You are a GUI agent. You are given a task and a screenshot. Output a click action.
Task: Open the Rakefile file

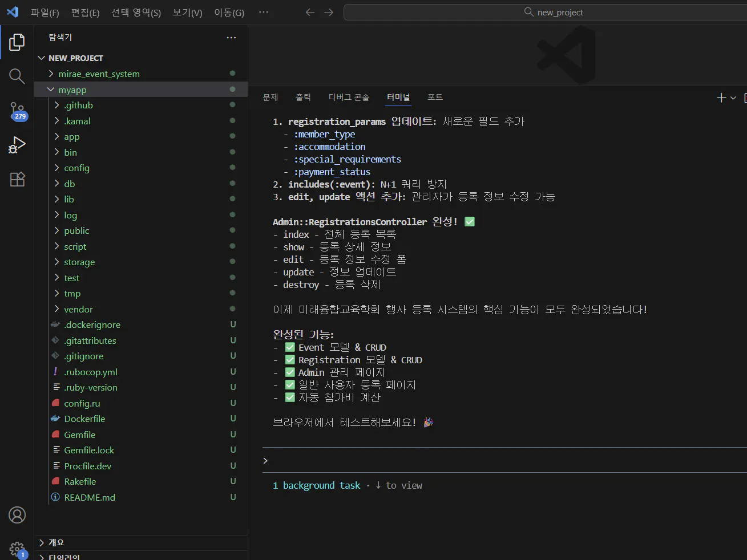[80, 481]
